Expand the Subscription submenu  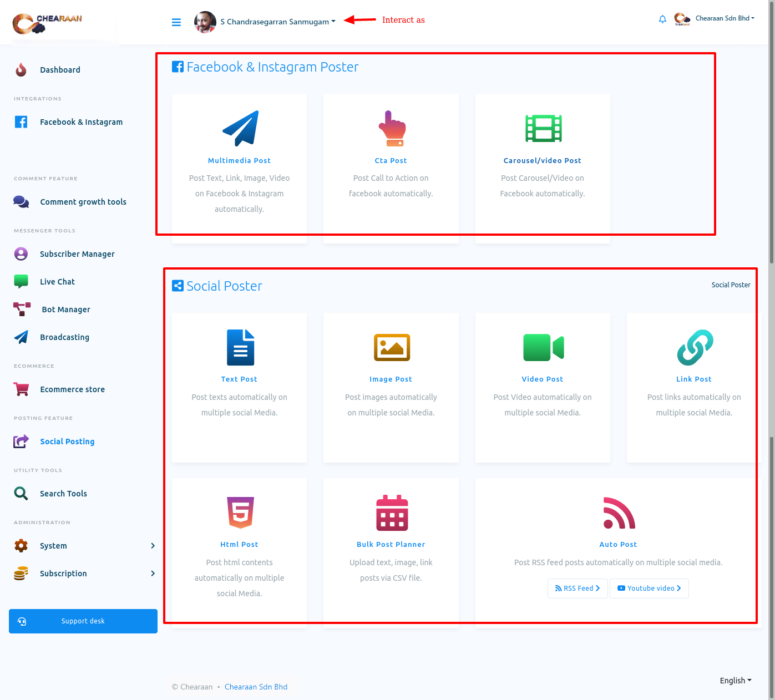click(x=83, y=574)
